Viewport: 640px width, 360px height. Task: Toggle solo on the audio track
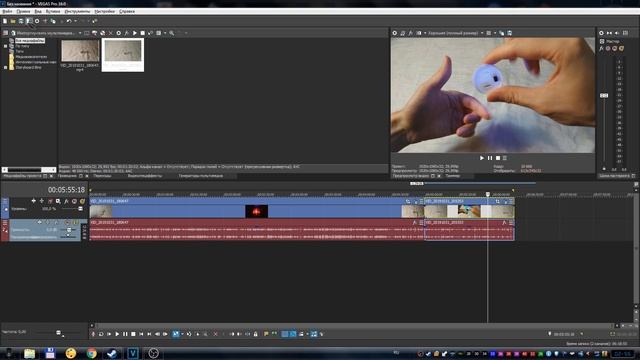pyautogui.click(x=76, y=222)
